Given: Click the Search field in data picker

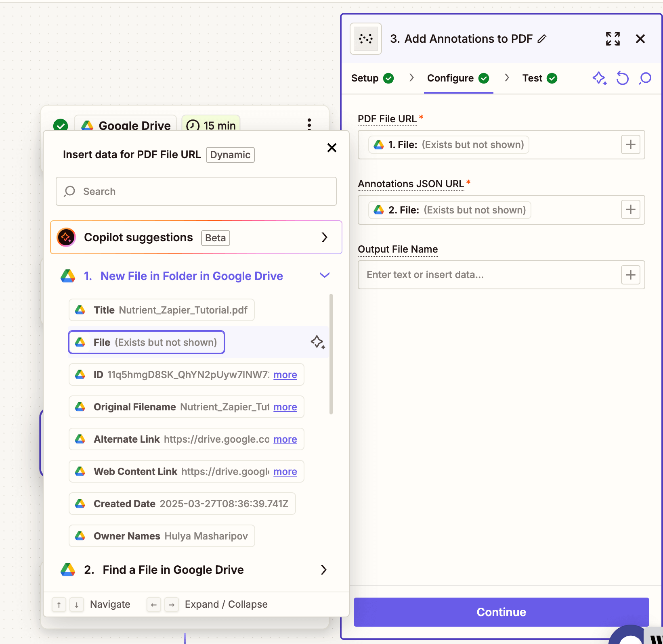Looking at the screenshot, I should 196,191.
